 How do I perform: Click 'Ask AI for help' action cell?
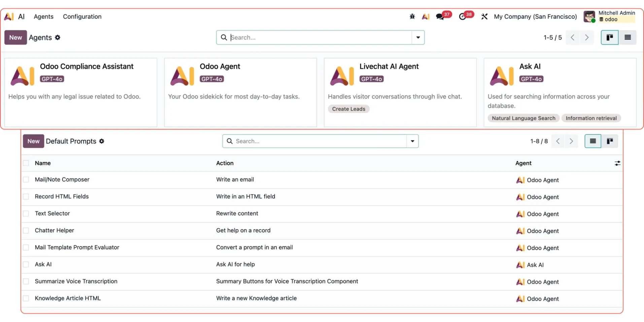[x=235, y=264]
